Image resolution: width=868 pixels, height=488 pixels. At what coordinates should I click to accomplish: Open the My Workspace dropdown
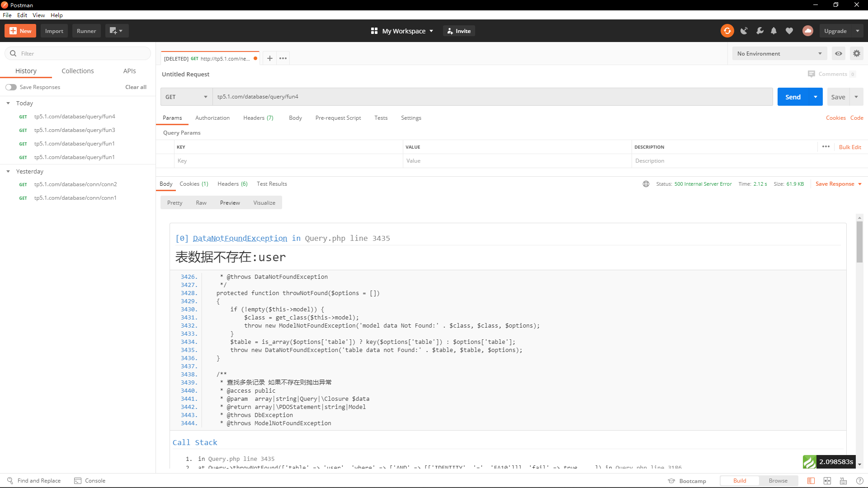click(402, 31)
